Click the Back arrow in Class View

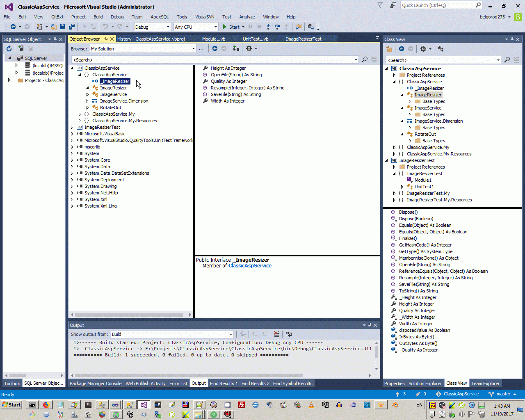402,49
